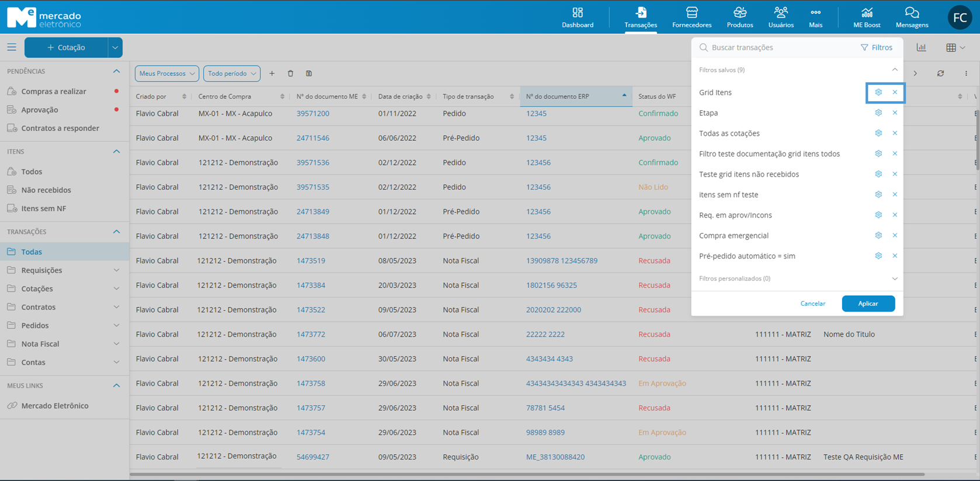Open settings gear for Grid Itens filter

tap(878, 92)
